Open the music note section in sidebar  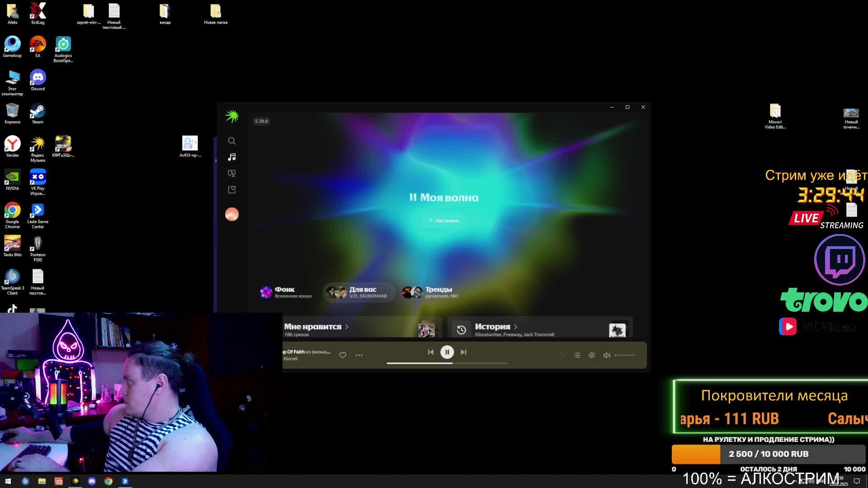(x=231, y=157)
